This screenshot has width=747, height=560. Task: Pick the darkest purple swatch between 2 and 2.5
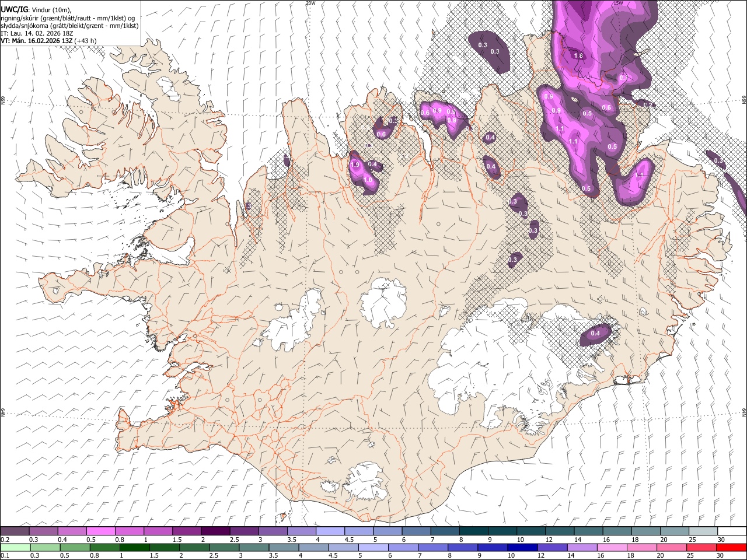[x=215, y=531]
